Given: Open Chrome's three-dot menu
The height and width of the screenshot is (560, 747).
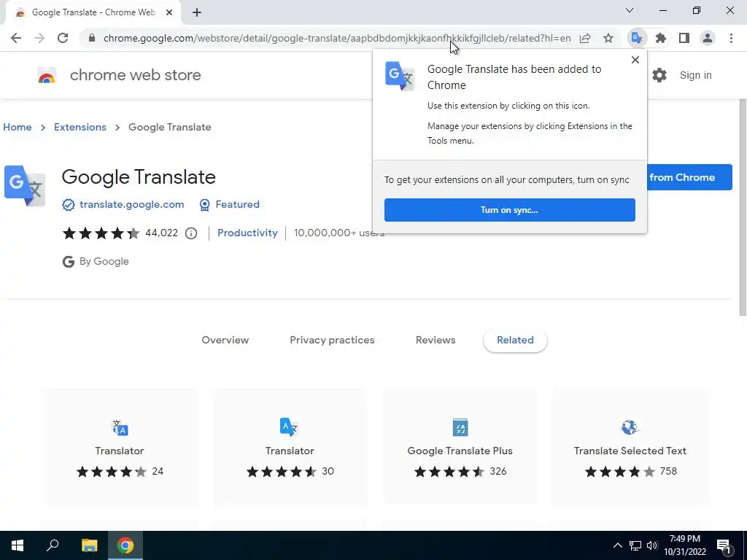Looking at the screenshot, I should pos(731,38).
